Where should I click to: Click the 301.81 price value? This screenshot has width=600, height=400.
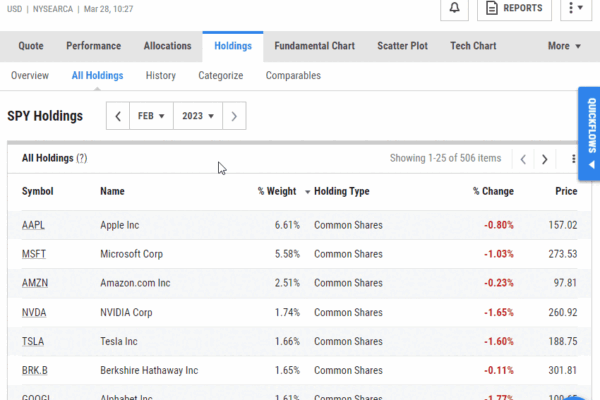click(562, 371)
